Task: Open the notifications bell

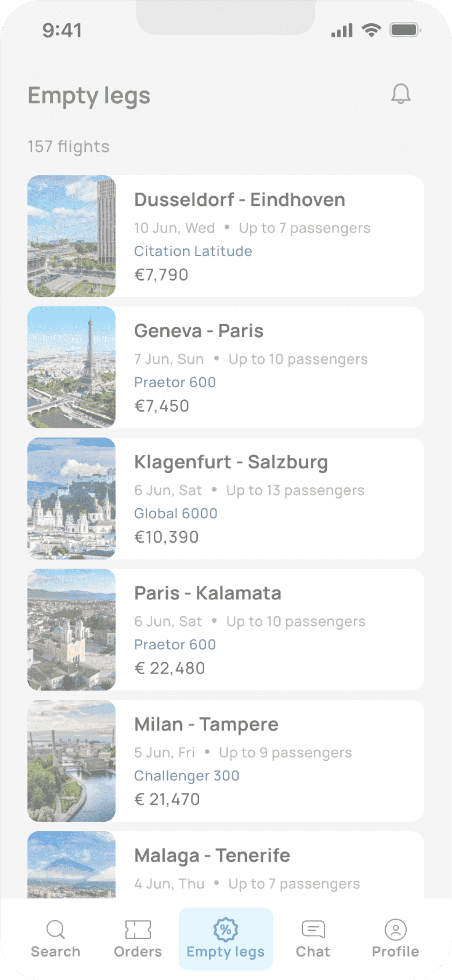Action: pyautogui.click(x=401, y=94)
